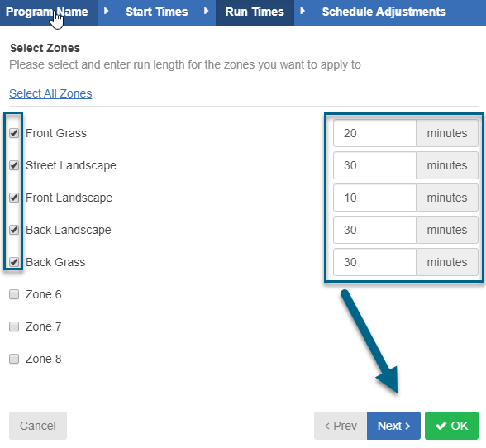Viewport: 486px width, 448px height.
Task: Switch to the Start Times tab
Action: coord(156,12)
